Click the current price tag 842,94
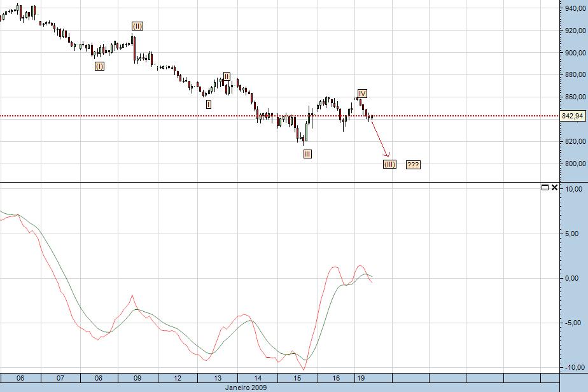Screen dimensions: 588x392 [x=573, y=116]
